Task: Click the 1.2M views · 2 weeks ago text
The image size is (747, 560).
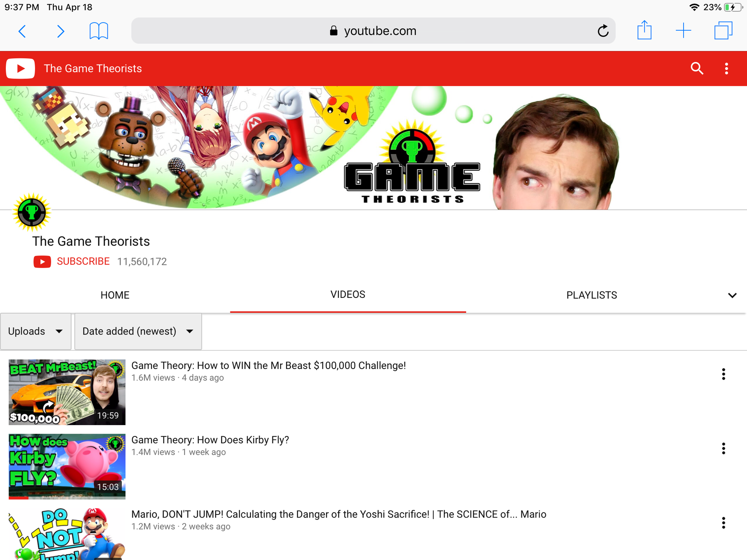Action: 181,526
